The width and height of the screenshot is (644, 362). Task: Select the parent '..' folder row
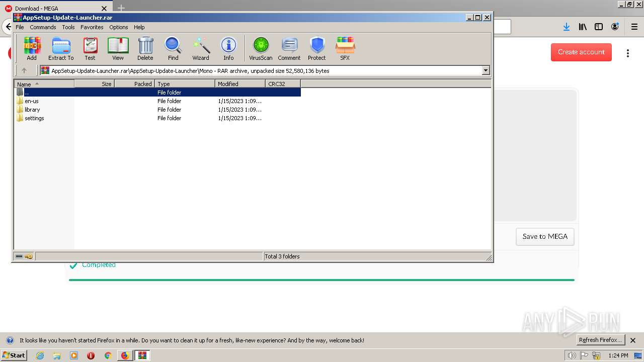click(x=157, y=93)
